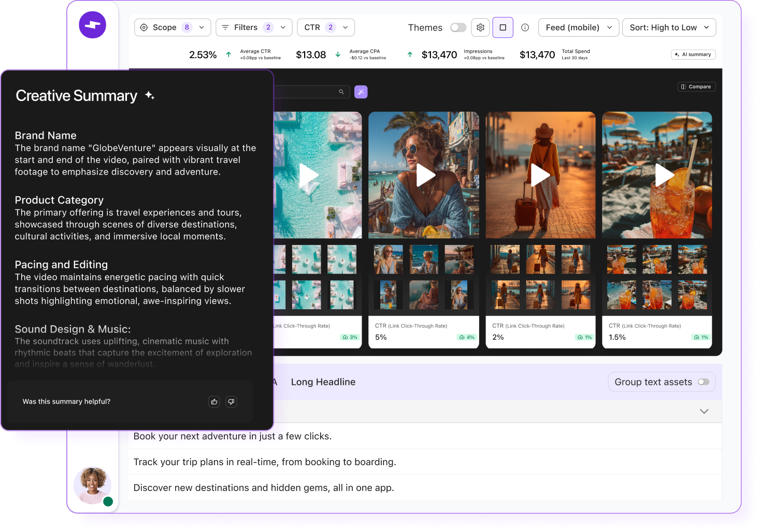Play the woman with suitcase video
The image size is (760, 532).
pos(540,175)
